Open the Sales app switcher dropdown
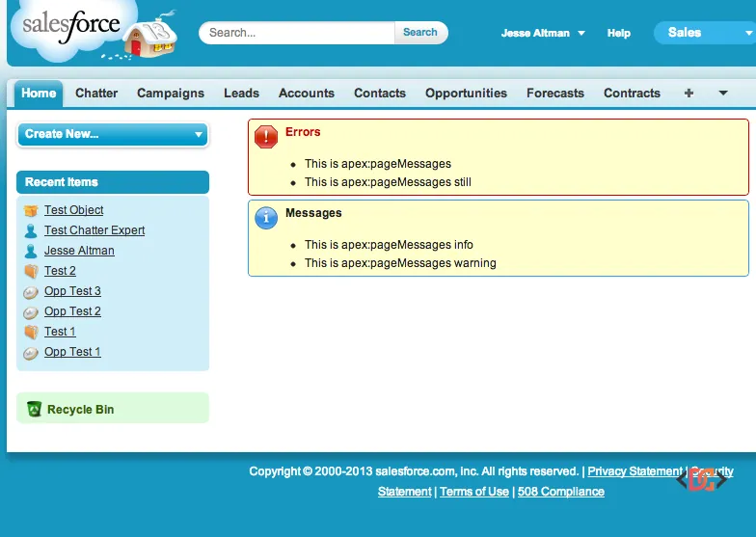Image resolution: width=756 pixels, height=537 pixels. point(706,33)
